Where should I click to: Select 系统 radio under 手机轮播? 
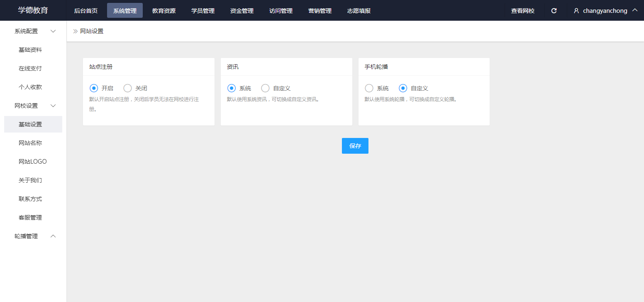tap(369, 88)
